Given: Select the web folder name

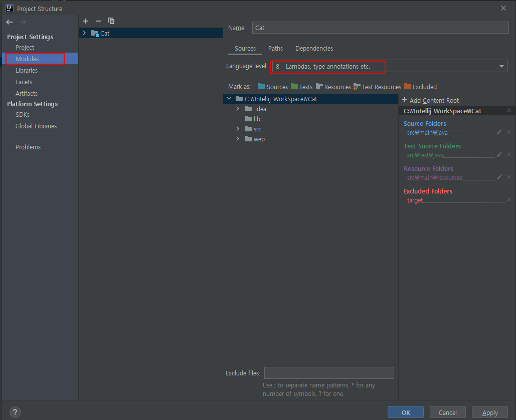Looking at the screenshot, I should point(259,139).
